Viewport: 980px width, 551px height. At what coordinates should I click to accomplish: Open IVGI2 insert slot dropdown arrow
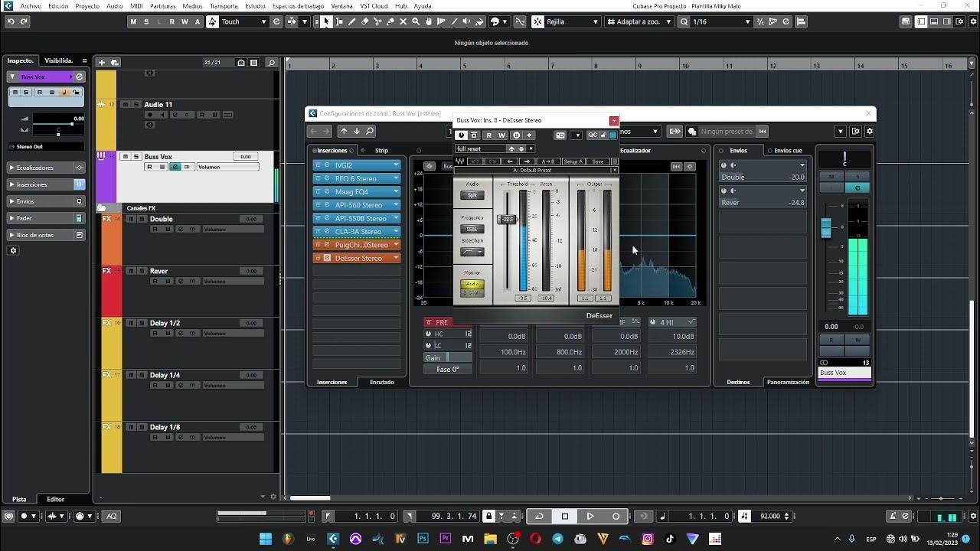click(396, 165)
